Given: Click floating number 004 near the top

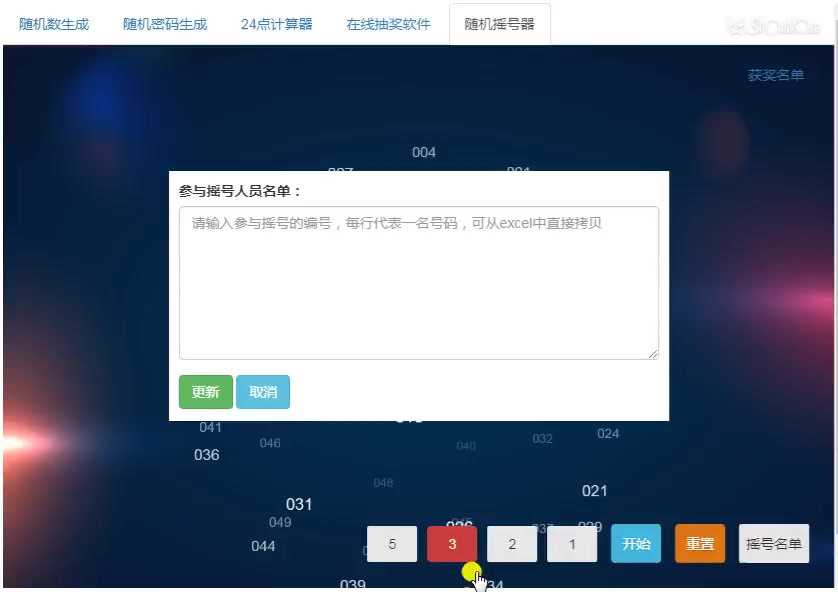Looking at the screenshot, I should 423,152.
